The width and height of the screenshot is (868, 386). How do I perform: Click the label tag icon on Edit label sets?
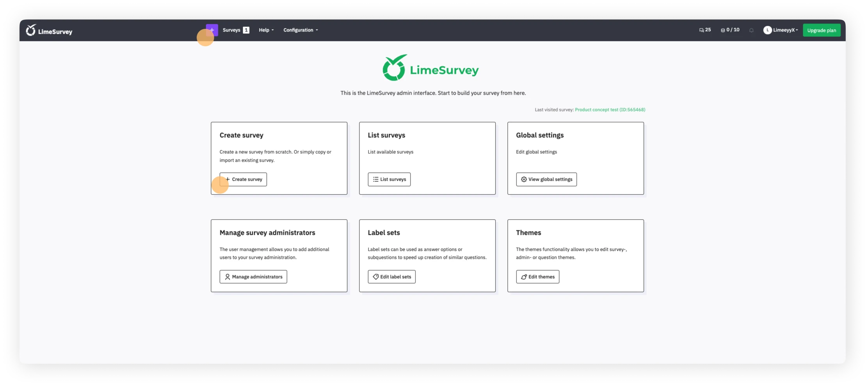(376, 276)
